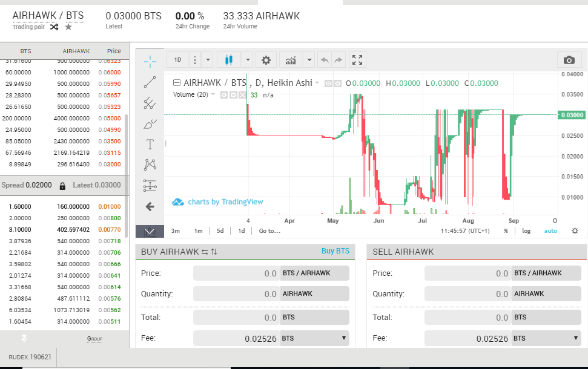The width and height of the screenshot is (588, 369).
Task: Click the Go to... date link
Action: (269, 230)
